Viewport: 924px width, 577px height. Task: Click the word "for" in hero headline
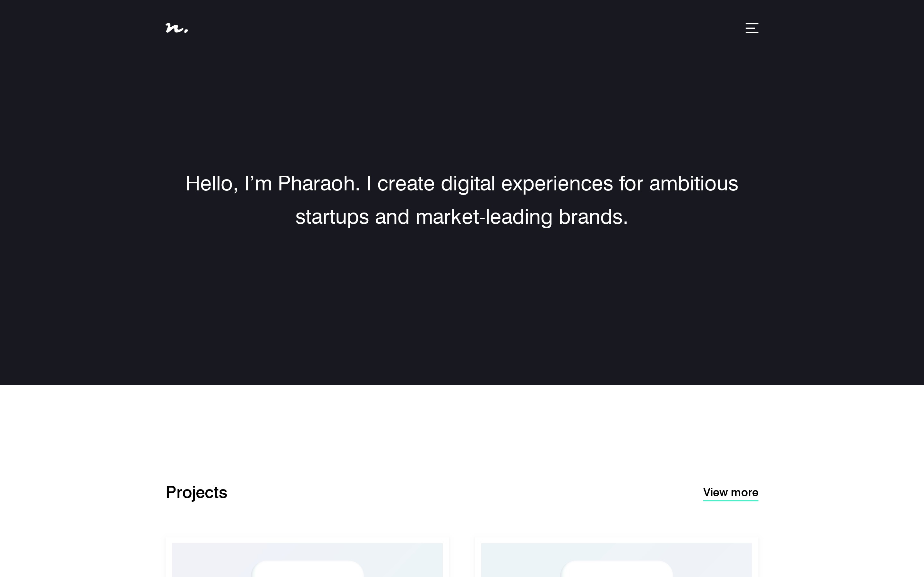point(631,184)
